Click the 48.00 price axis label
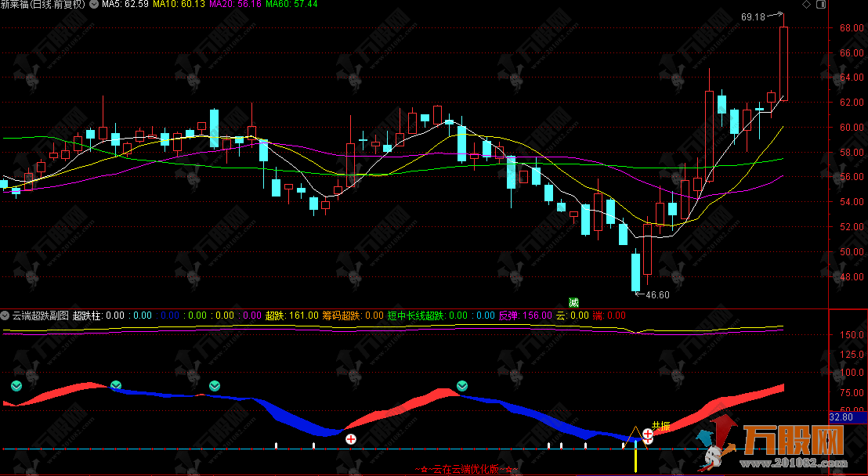Screen dimensions: 868x476 click(x=852, y=276)
